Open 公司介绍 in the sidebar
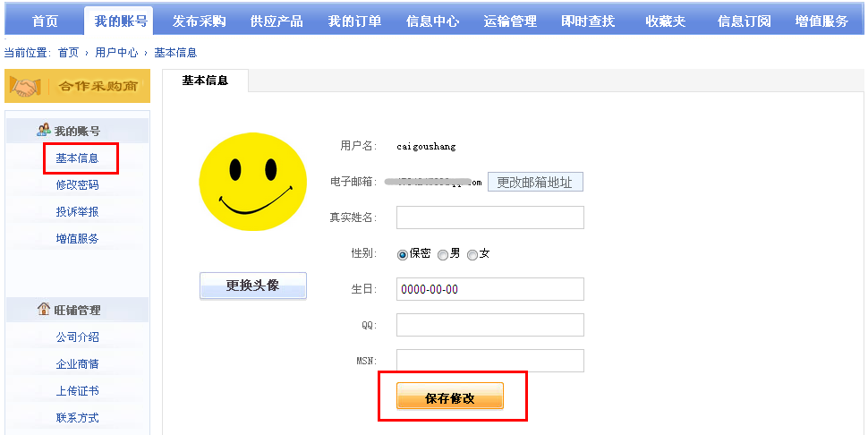868x435 pixels. pyautogui.click(x=77, y=337)
